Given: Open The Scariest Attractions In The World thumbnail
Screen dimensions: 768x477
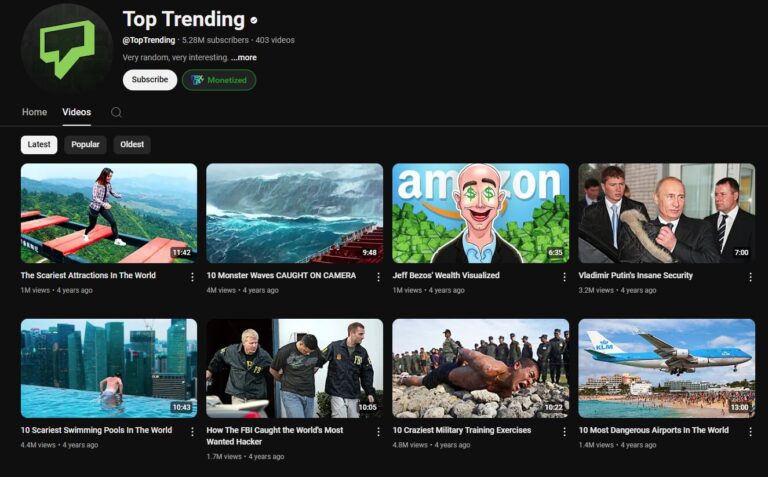Looking at the screenshot, I should pyautogui.click(x=109, y=213).
